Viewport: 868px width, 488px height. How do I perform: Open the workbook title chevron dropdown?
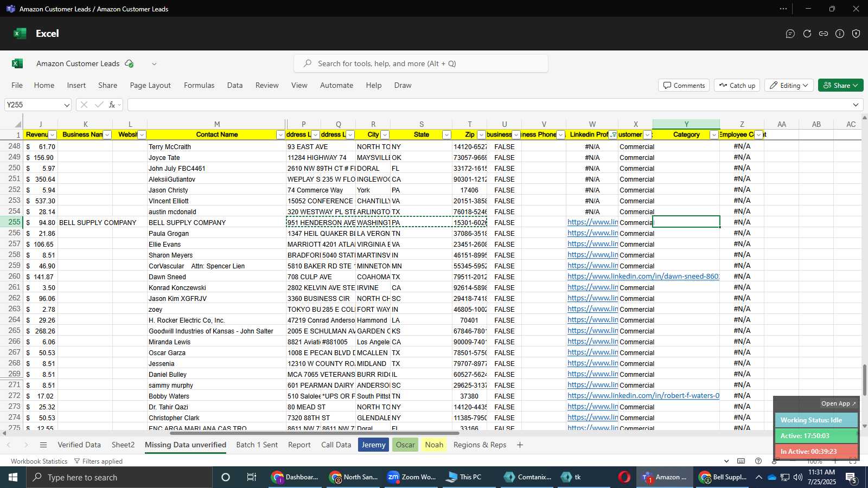tap(154, 64)
